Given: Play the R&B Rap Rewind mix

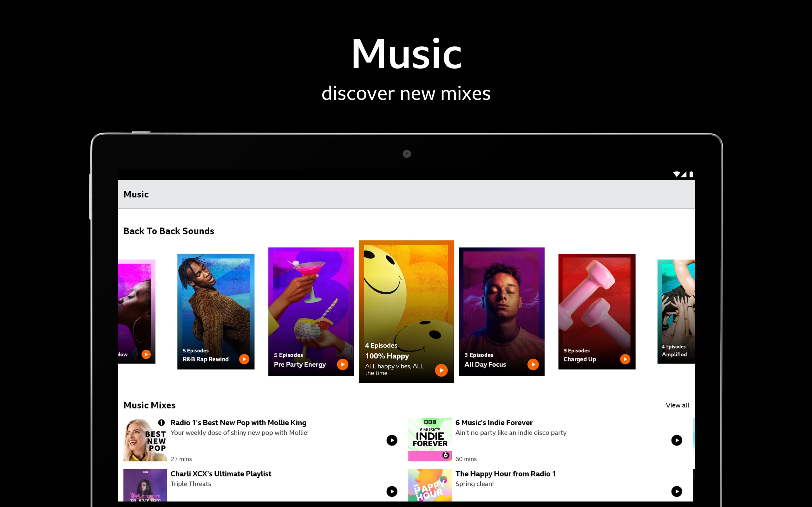Looking at the screenshot, I should (245, 359).
